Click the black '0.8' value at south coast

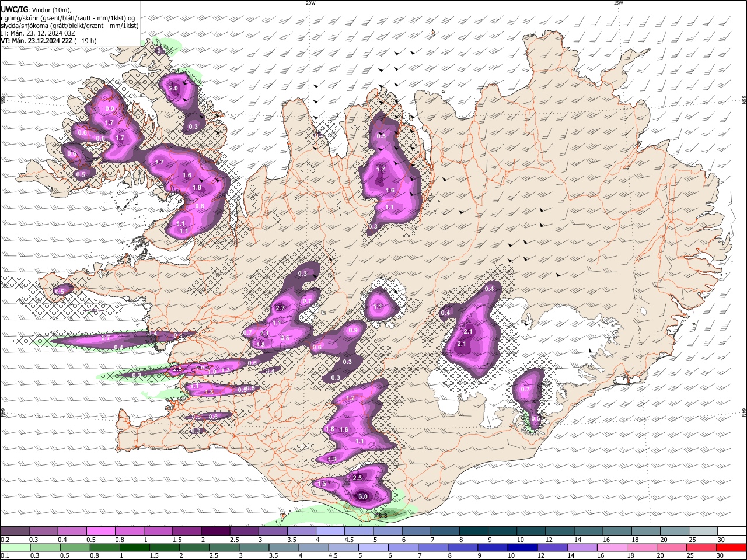pyautogui.click(x=383, y=516)
